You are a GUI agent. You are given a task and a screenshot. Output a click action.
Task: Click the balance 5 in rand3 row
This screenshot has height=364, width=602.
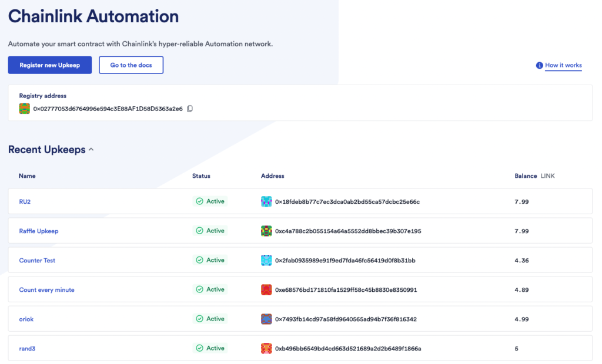click(516, 349)
